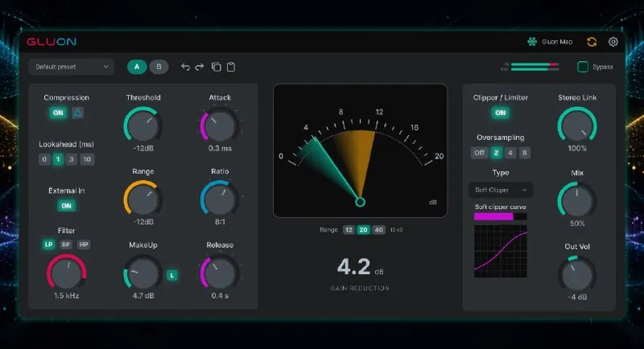This screenshot has width=644, height=349.
Task: Click the Mix knob
Action: (577, 200)
